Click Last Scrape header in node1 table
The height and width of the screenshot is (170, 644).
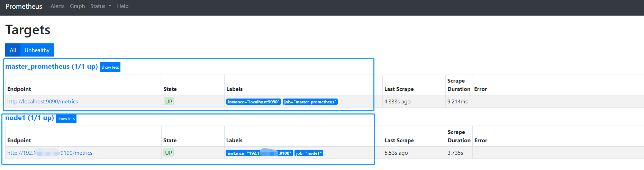click(399, 141)
